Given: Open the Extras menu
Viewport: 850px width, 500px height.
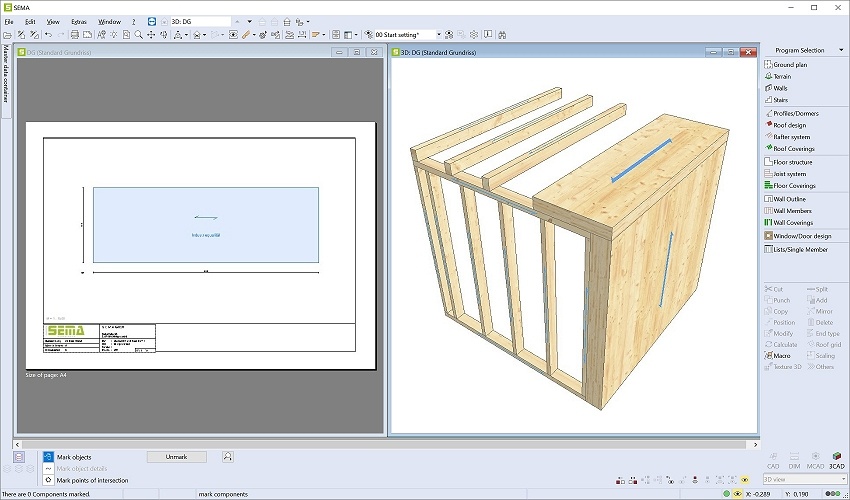Looking at the screenshot, I should [78, 21].
